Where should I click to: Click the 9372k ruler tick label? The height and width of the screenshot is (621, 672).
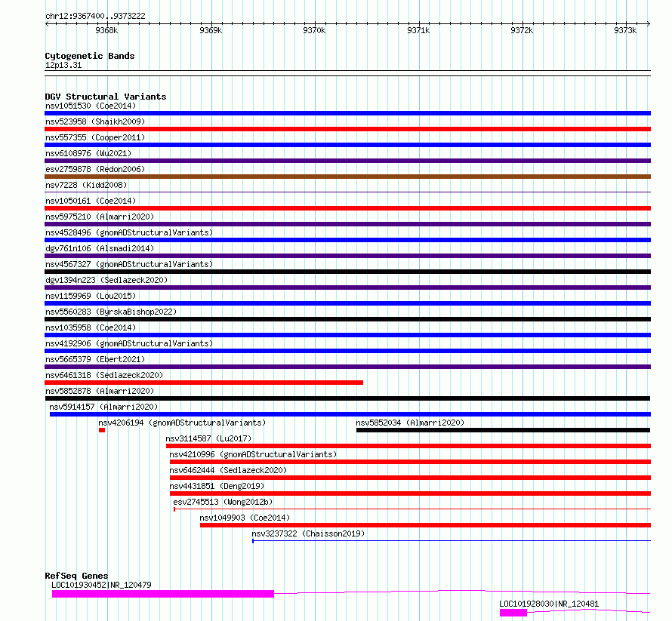point(522,30)
